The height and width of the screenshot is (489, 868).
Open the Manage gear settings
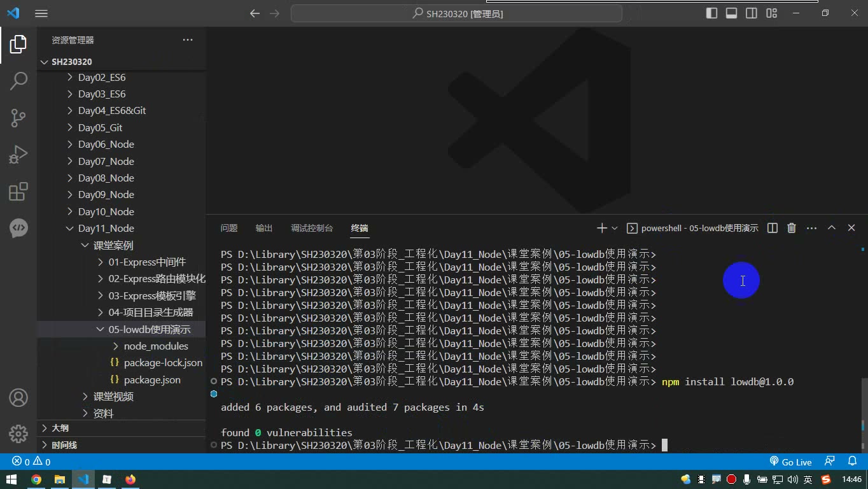pyautogui.click(x=18, y=434)
